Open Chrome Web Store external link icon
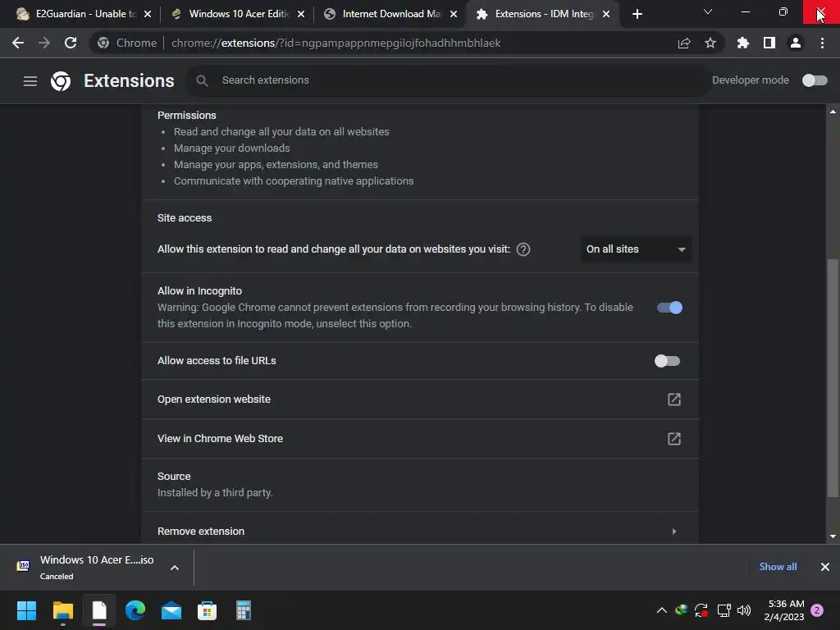840x630 pixels. (674, 439)
